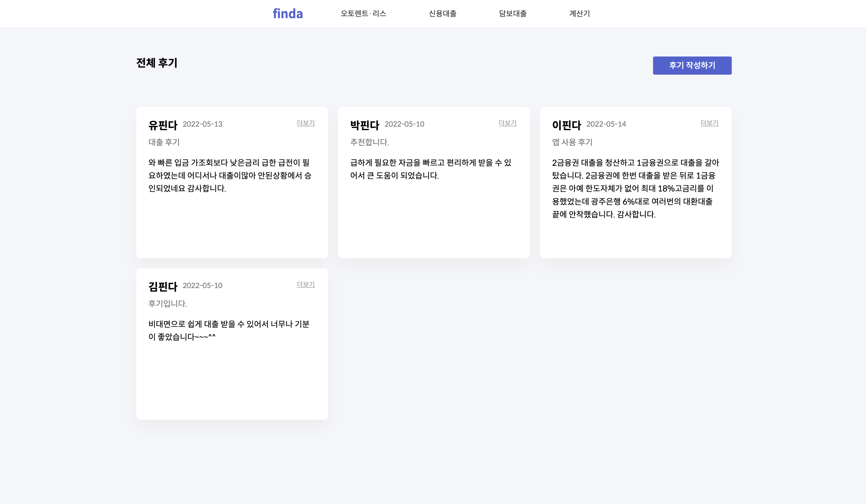Click the 후기 작성하기 button

[x=692, y=65]
